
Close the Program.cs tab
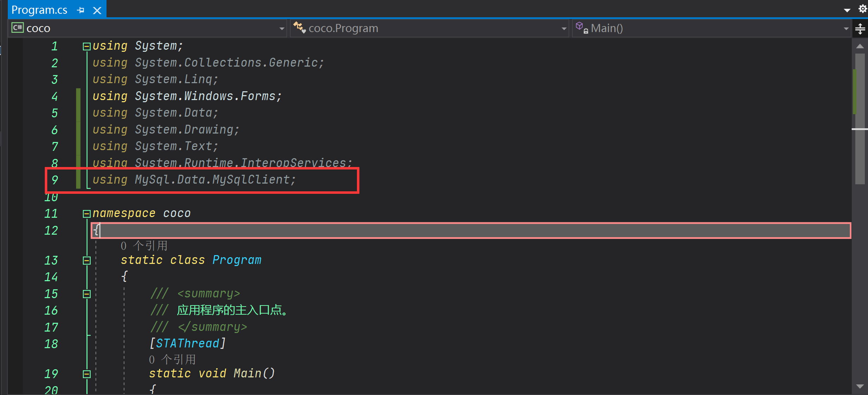[x=97, y=11]
